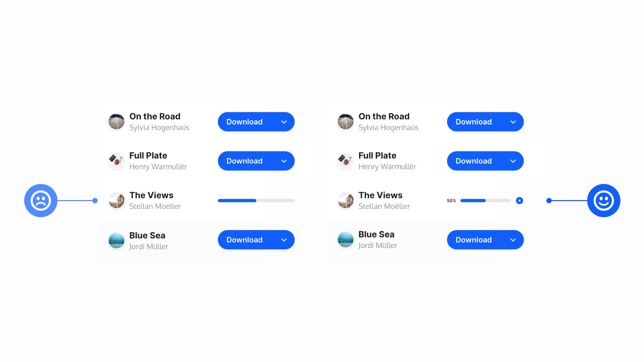Expand the Download dropdown for On the Road
This screenshot has height=362, width=644.
coord(283,122)
